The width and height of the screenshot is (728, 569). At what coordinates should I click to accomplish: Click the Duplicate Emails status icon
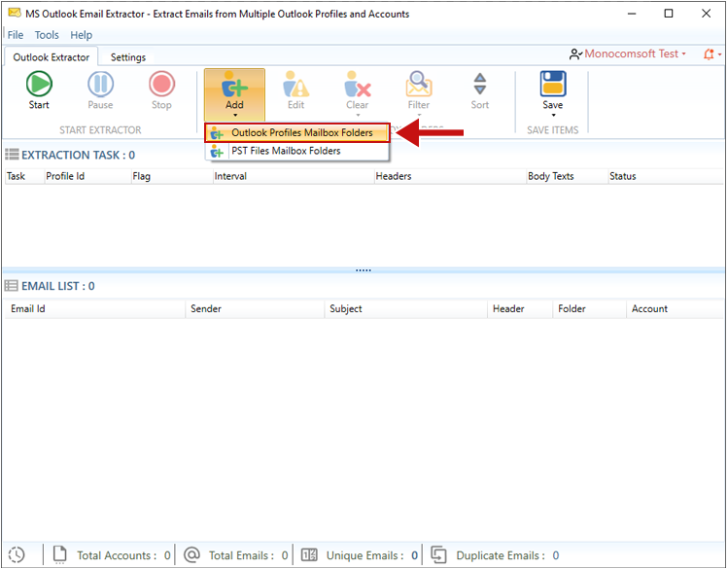pos(438,554)
